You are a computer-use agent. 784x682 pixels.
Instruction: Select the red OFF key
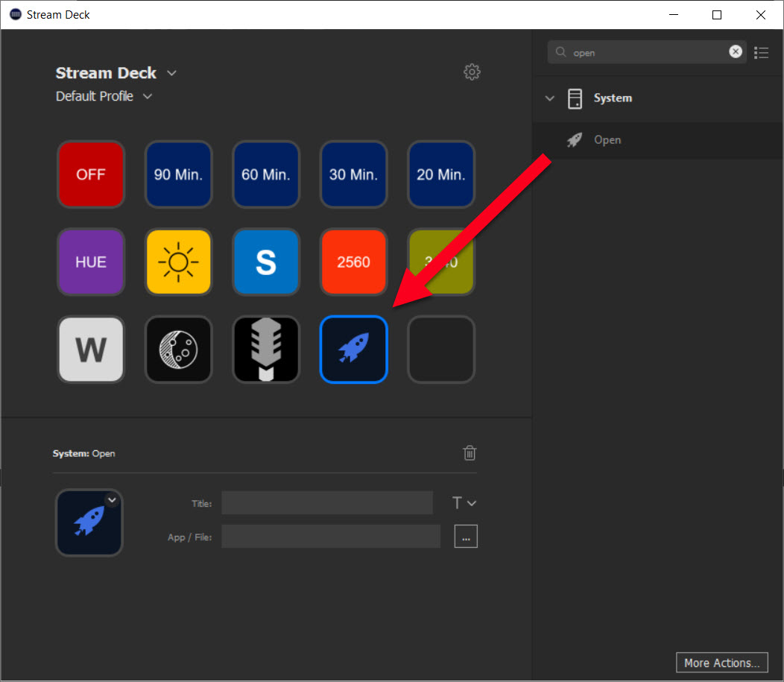[x=90, y=174]
